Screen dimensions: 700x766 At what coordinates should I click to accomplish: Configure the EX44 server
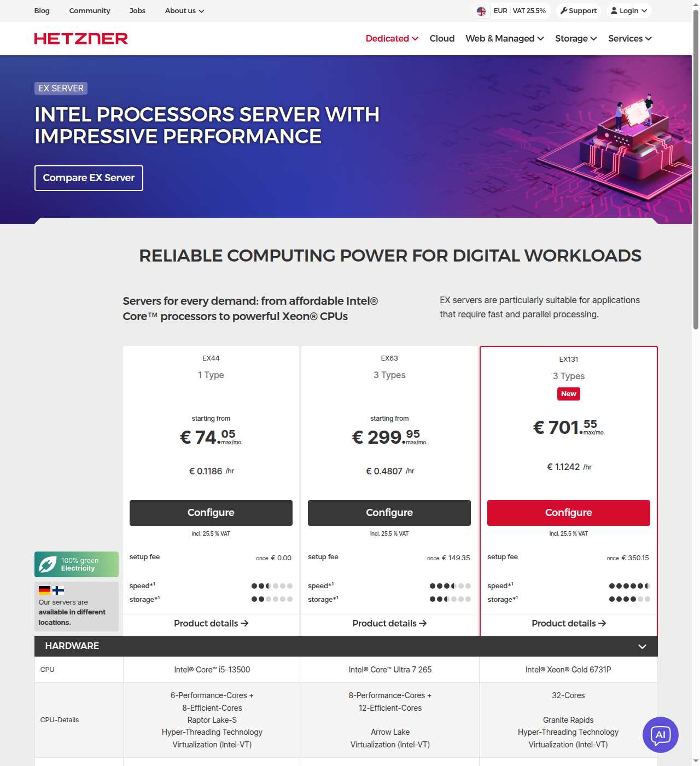pyautogui.click(x=211, y=513)
